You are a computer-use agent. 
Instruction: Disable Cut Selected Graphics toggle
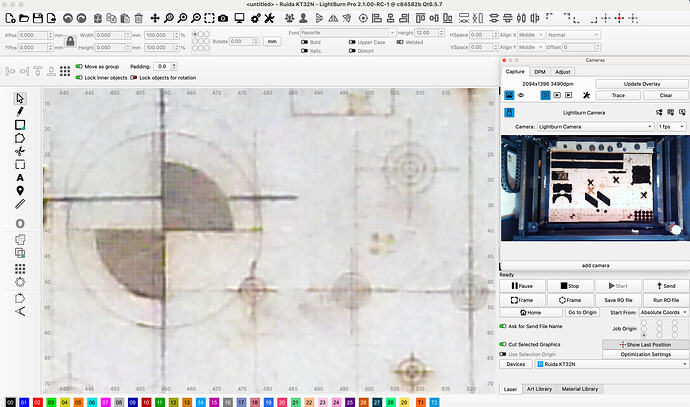point(502,344)
